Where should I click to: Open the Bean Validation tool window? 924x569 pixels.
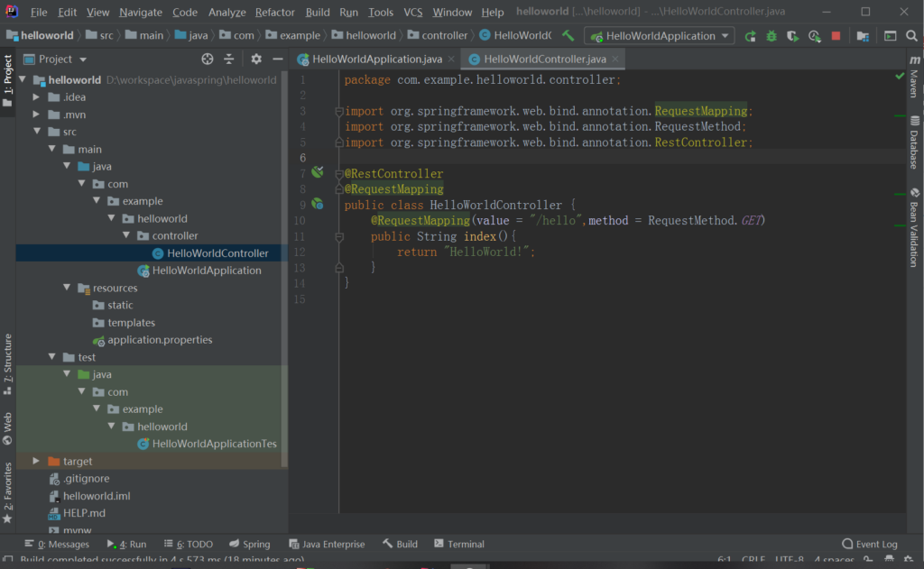click(914, 227)
